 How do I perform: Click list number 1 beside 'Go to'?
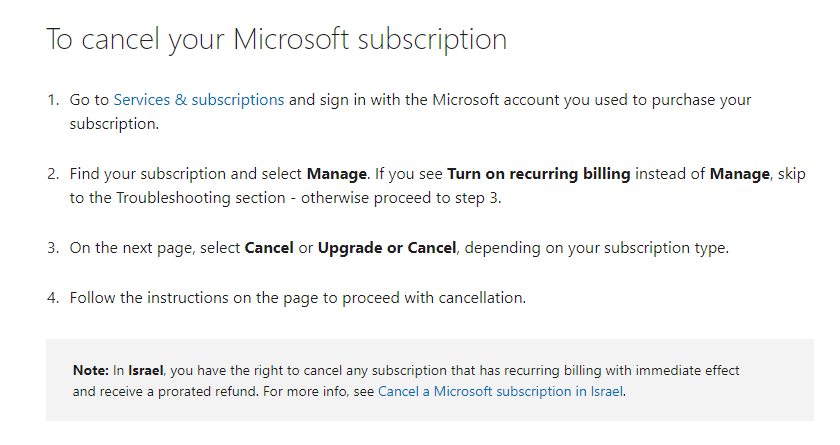[52, 100]
